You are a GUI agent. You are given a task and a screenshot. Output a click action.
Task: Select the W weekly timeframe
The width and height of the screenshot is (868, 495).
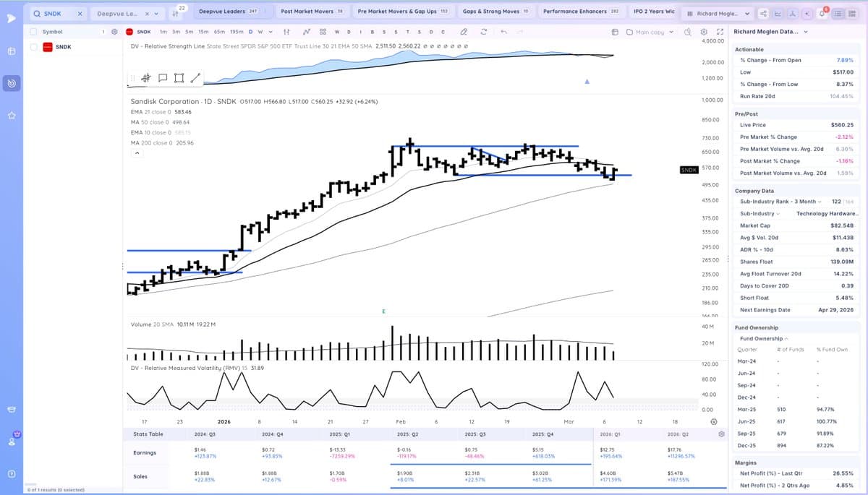click(x=262, y=31)
